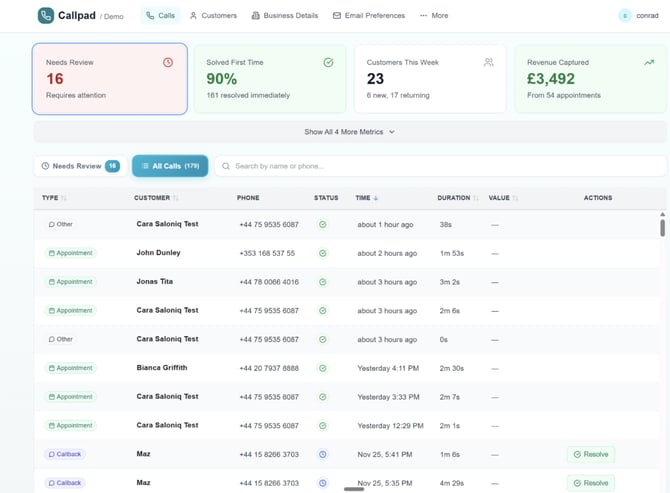Click the blue clock status icon for first Maz call
The height and width of the screenshot is (493, 670).
[322, 454]
